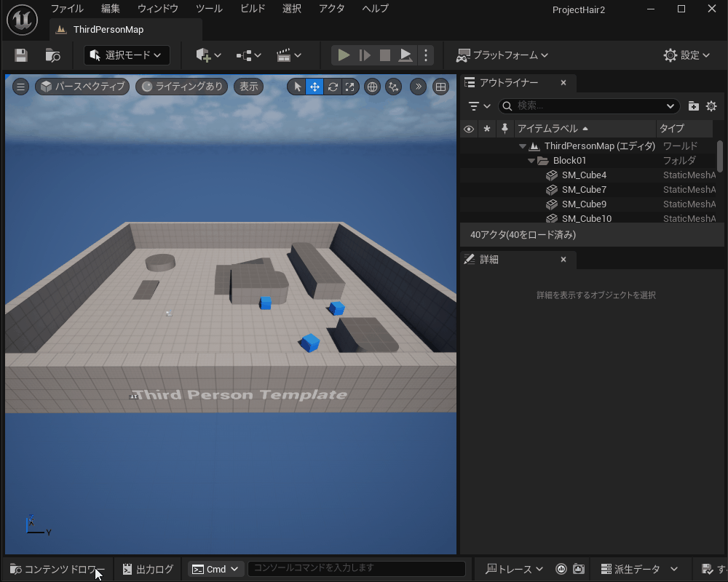This screenshot has width=728, height=582.
Task: Open Outliner settings gear icon
Action: coord(711,106)
